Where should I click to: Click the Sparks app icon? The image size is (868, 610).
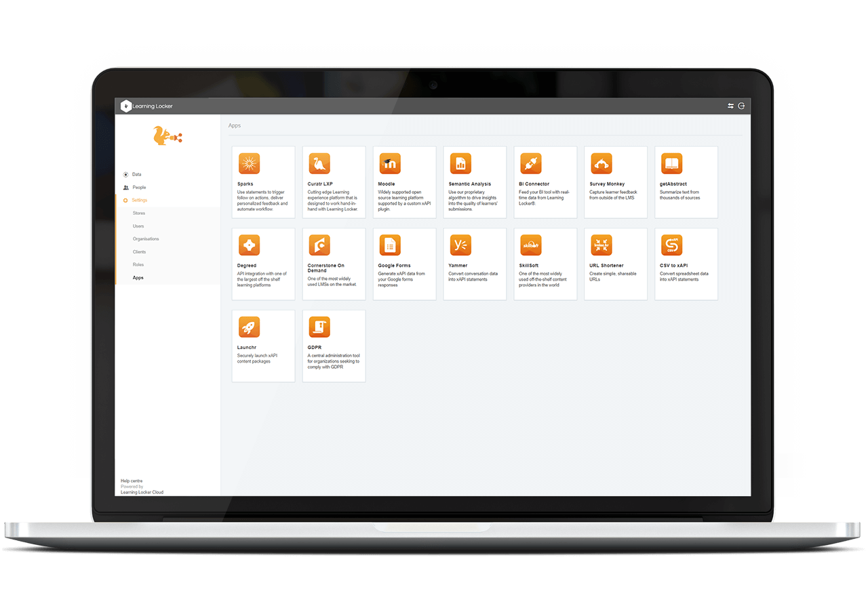click(x=249, y=163)
